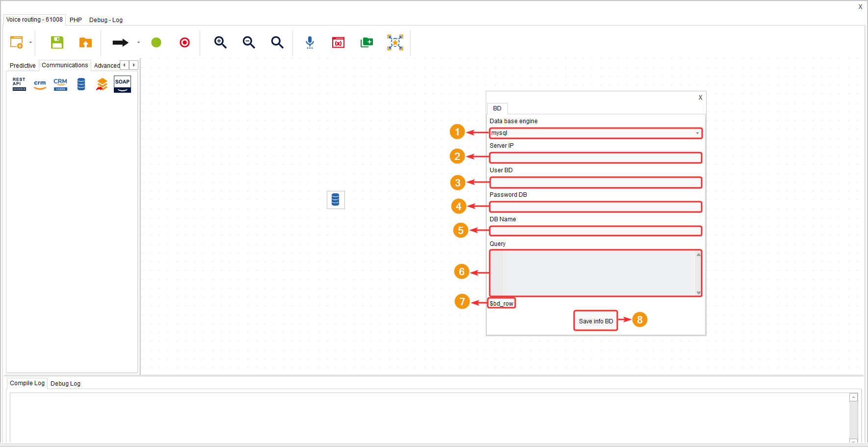Click Query scrollbar down arrow
This screenshot has height=447, width=868.
coord(698,293)
